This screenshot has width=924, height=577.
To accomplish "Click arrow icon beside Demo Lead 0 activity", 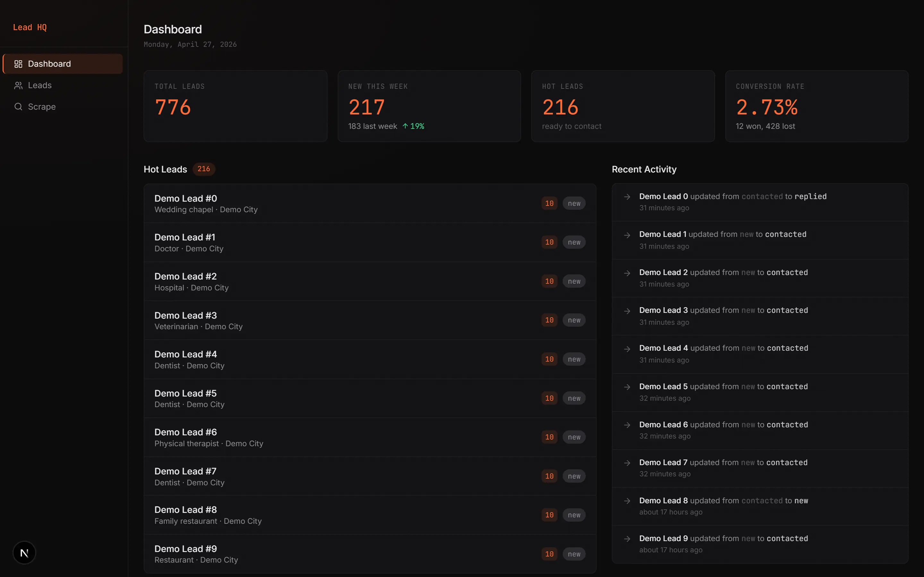I will tap(627, 197).
